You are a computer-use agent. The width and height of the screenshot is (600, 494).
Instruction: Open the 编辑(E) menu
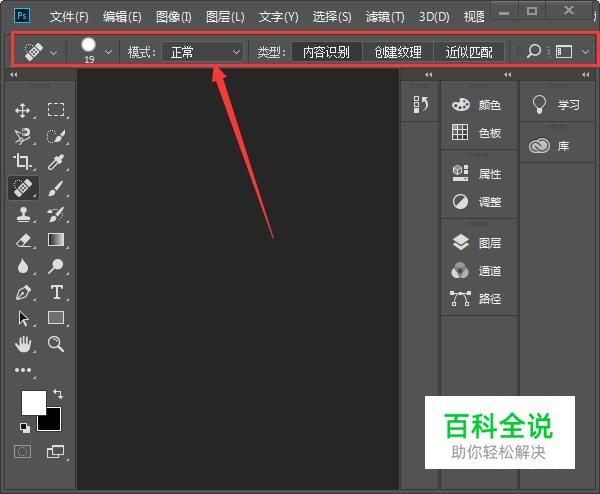click(x=122, y=17)
